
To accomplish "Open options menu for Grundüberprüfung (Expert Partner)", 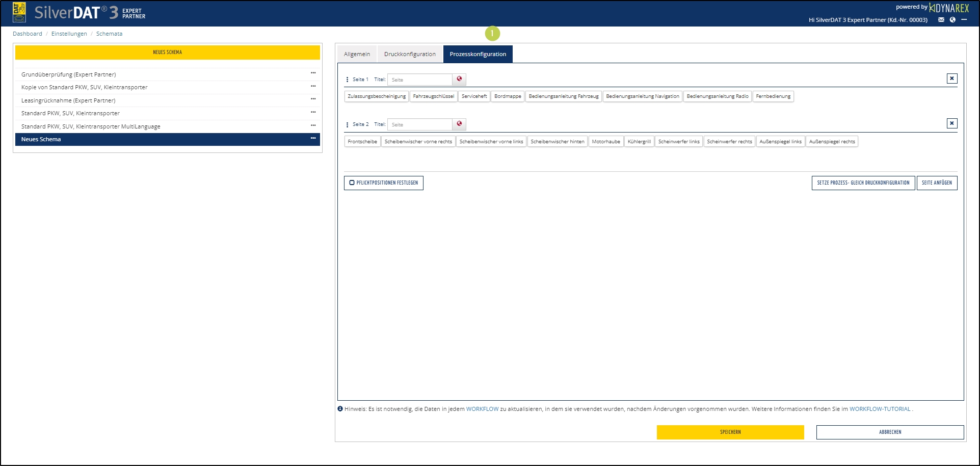I will pyautogui.click(x=313, y=73).
